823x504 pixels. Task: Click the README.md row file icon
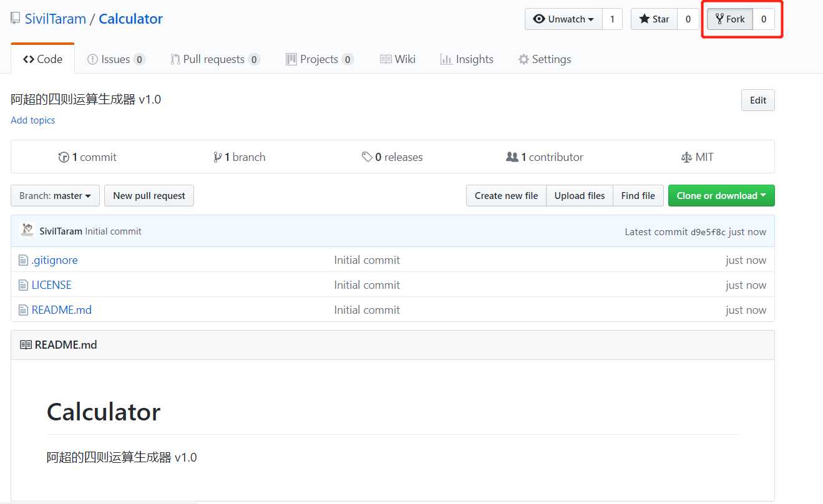[x=23, y=310]
